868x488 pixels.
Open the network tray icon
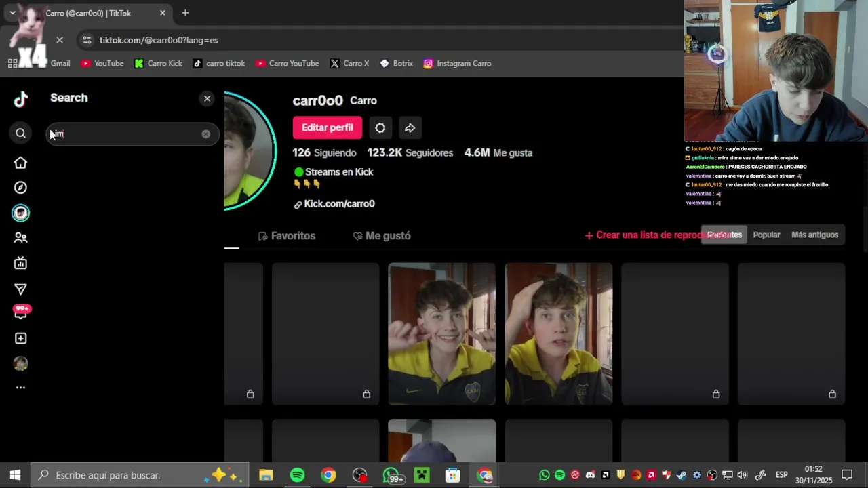(727, 475)
